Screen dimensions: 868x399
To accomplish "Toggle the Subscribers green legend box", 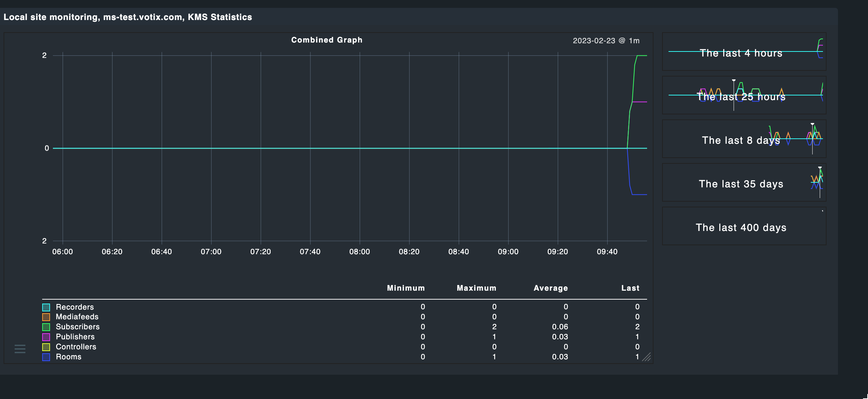I will point(46,327).
